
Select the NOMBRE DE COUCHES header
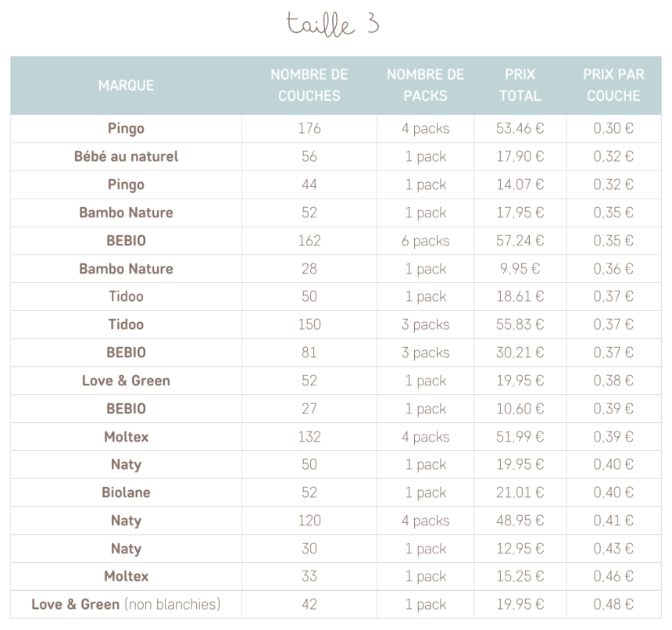click(x=309, y=85)
